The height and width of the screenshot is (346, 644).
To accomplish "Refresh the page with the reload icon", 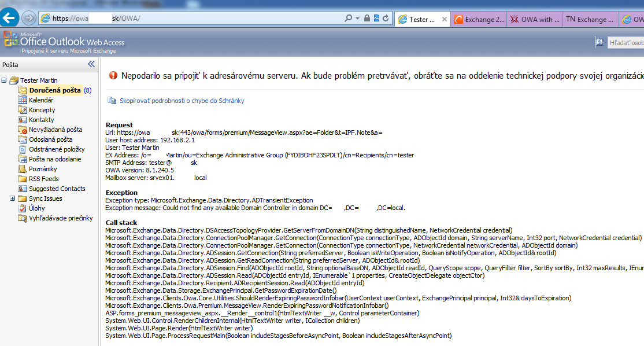I will (x=386, y=19).
